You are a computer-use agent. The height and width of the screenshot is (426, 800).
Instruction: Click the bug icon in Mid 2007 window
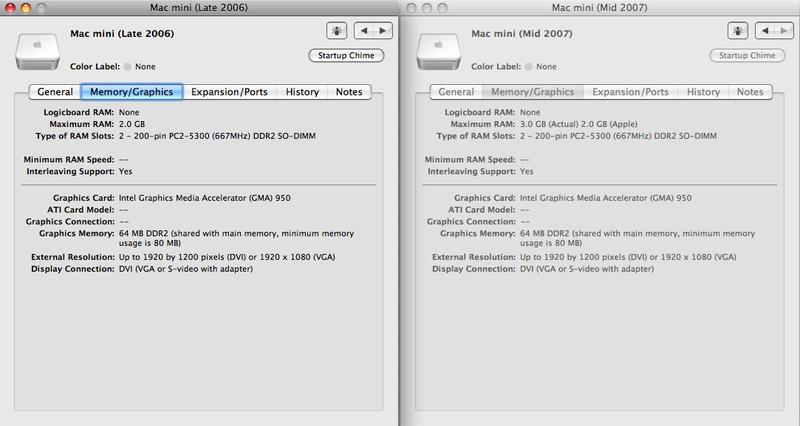pos(738,31)
